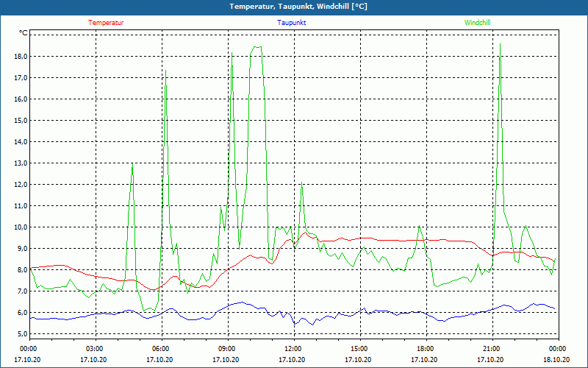This screenshot has height=368, width=588.
Task: Click the 7,0 y-axis value
Action: coord(23,291)
